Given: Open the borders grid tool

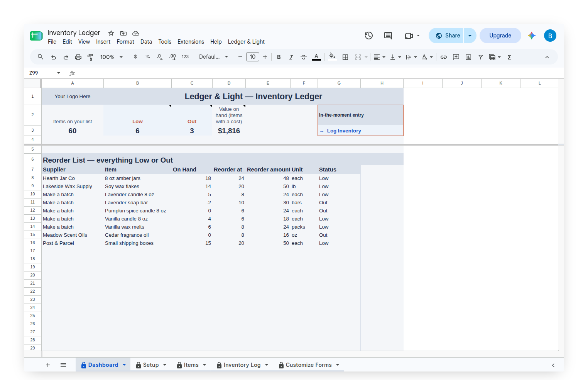Looking at the screenshot, I should [345, 57].
